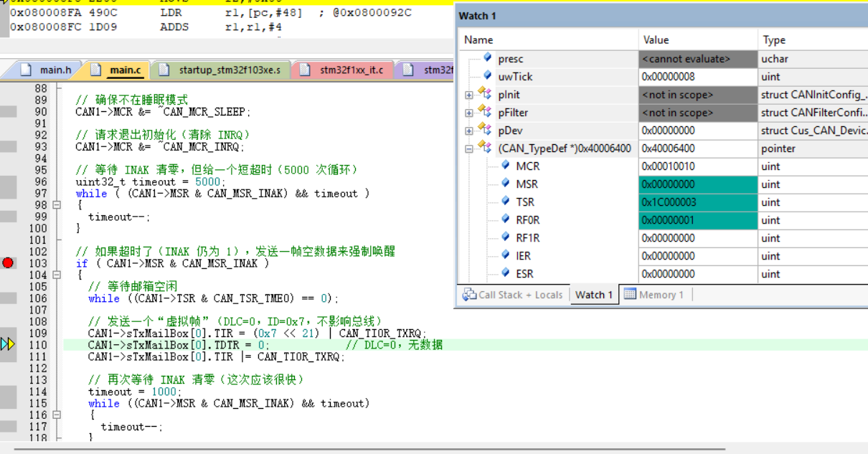Image resolution: width=868 pixels, height=454 pixels.
Task: Click the IER member icon
Action: [x=504, y=255]
